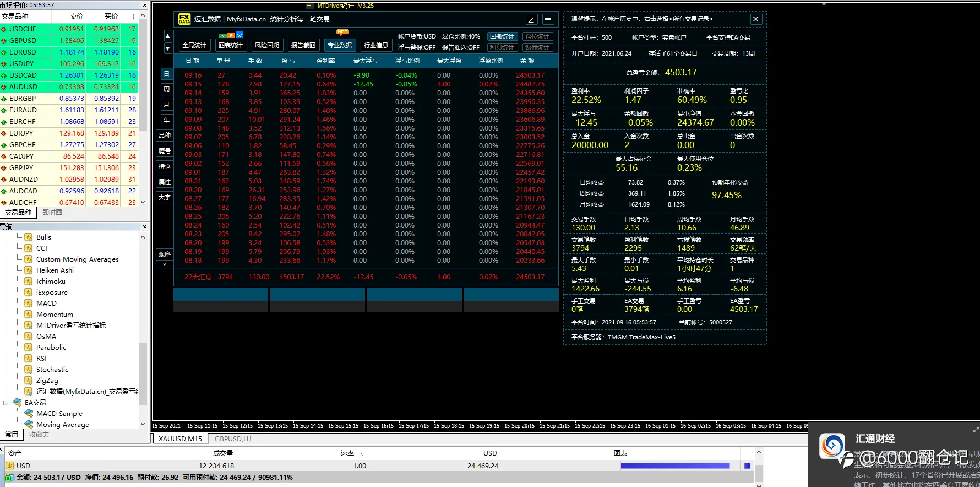The height and width of the screenshot is (487, 980).
Task: Click the 汇通财经 notification logo
Action: pyautogui.click(x=832, y=446)
